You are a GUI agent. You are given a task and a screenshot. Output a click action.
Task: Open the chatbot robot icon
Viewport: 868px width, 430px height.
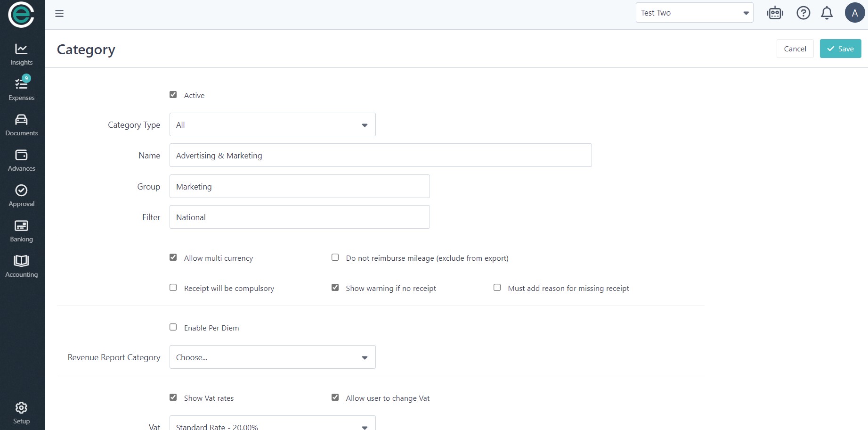click(x=775, y=13)
